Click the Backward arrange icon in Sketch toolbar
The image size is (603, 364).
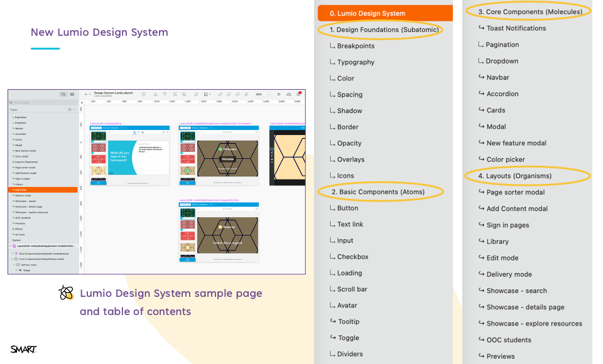(165, 94)
